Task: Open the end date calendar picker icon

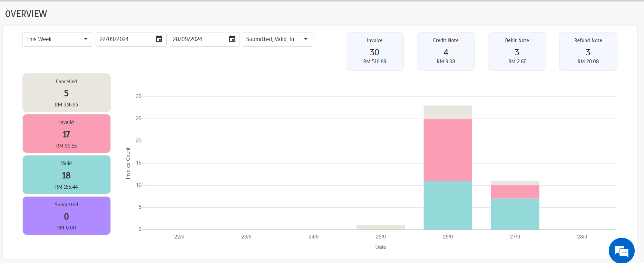Action: tap(232, 39)
